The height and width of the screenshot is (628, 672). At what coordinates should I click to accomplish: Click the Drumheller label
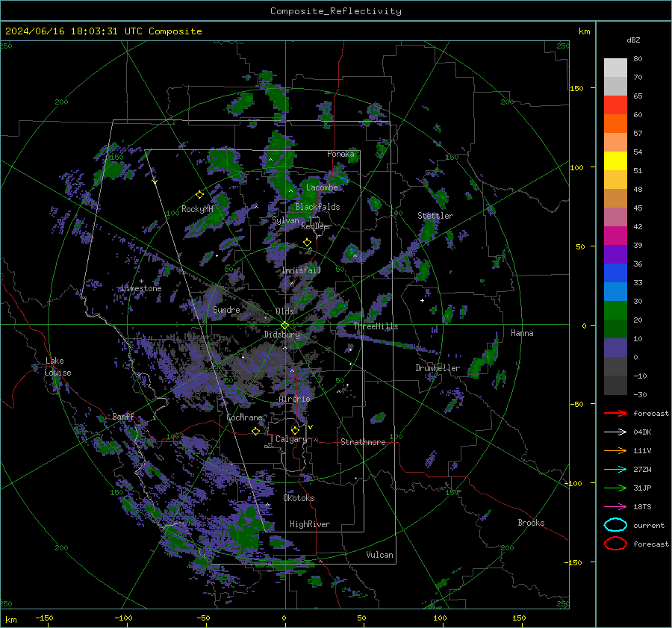[x=438, y=368]
